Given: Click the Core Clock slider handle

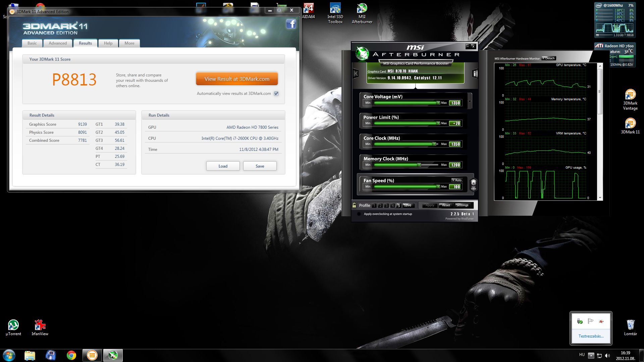Looking at the screenshot, I should (x=434, y=144).
